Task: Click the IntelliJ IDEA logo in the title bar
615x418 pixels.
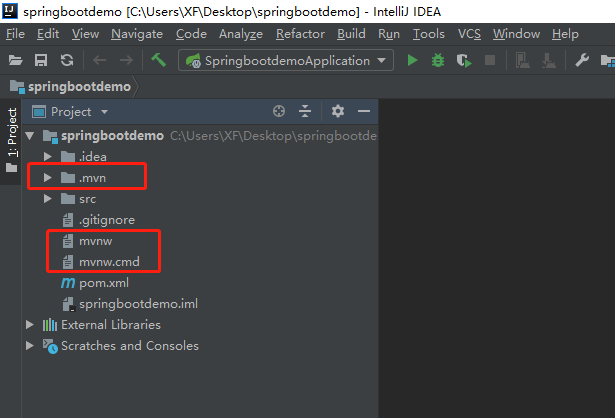Action: tap(10, 11)
